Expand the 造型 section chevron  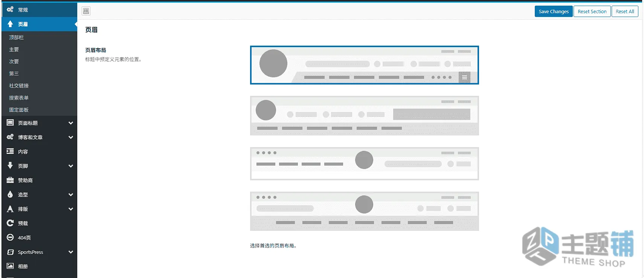70,195
